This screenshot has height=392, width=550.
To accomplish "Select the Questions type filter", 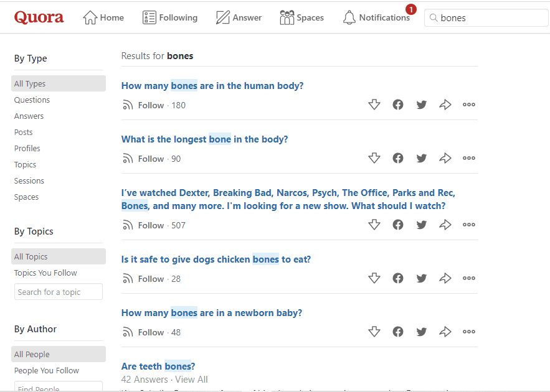I will [x=32, y=100].
